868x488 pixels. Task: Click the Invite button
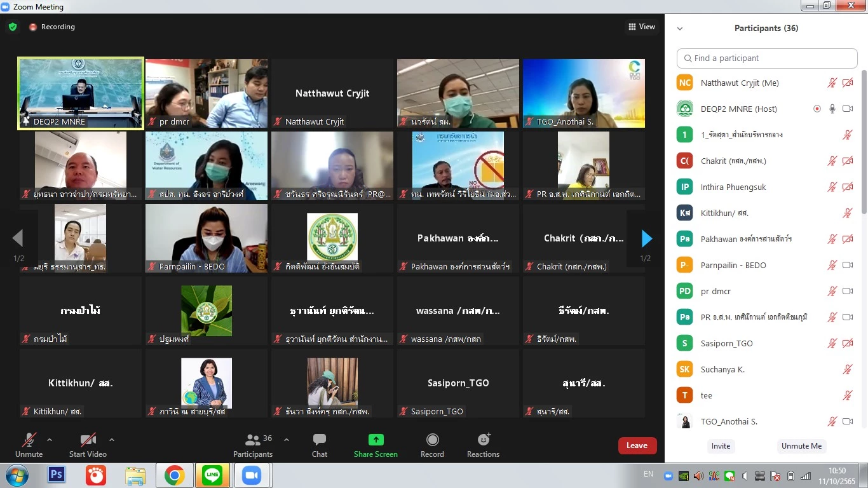click(721, 446)
